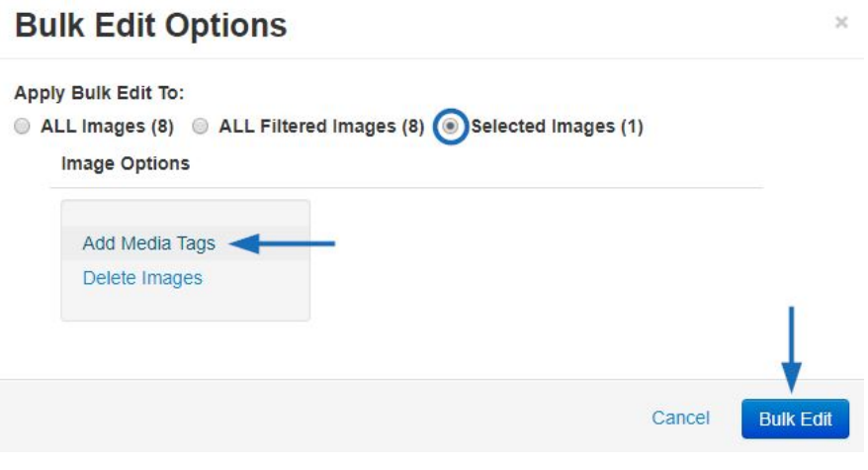Click the "Selected Images (1)" label text
868x470 pixels.
(557, 127)
